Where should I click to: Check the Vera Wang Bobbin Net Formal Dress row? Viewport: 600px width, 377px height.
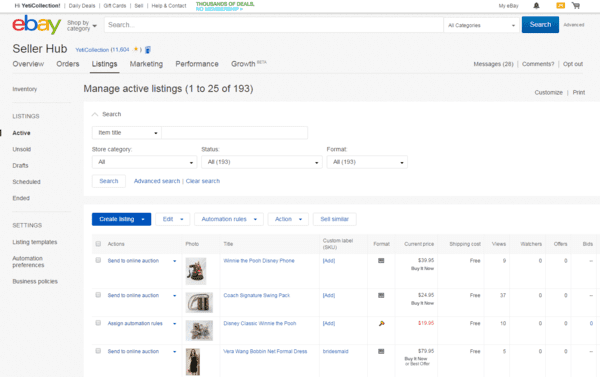point(98,351)
